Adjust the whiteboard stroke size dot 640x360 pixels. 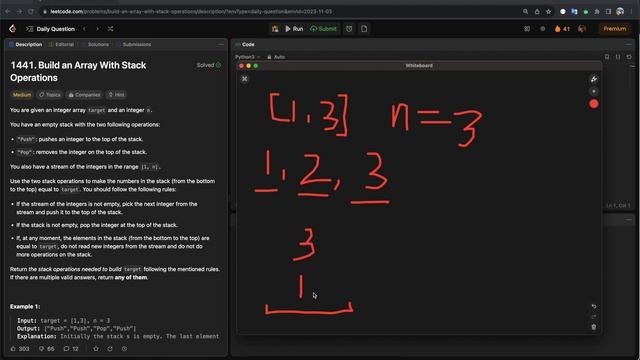click(594, 91)
